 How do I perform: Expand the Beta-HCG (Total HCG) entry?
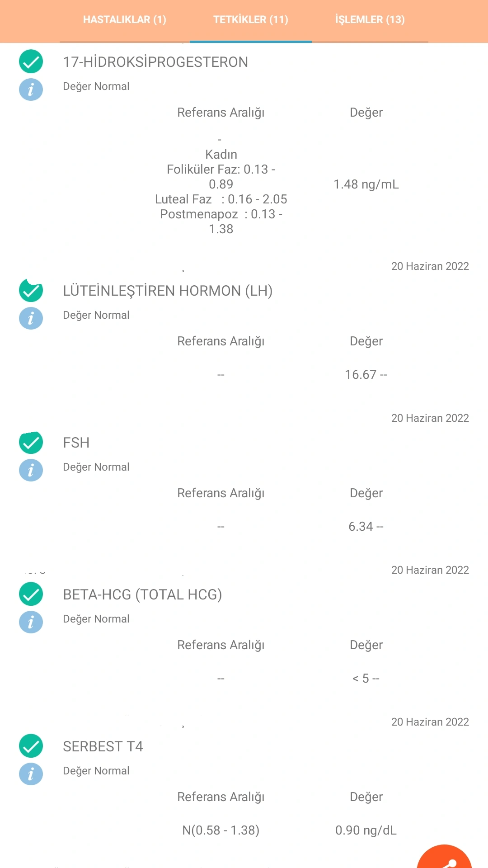click(142, 594)
